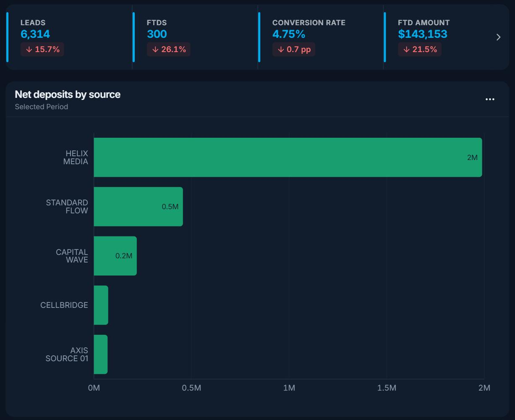Click the 1M x-axis tick label

(289, 388)
